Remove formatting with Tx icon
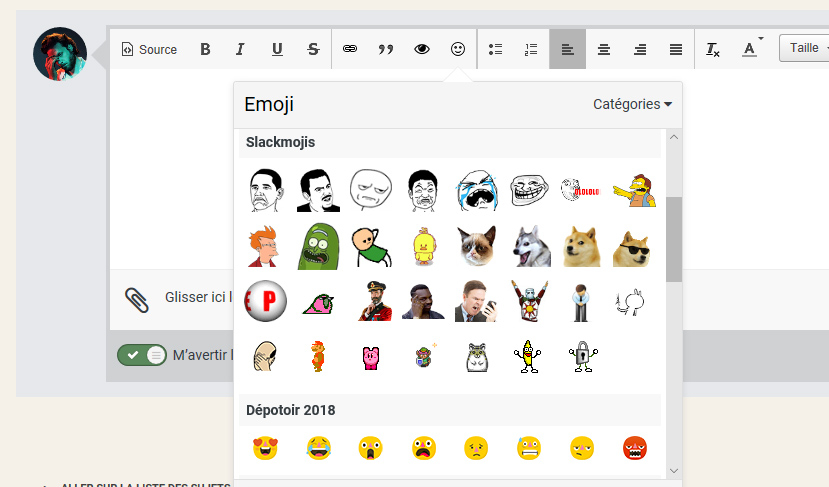 click(713, 49)
